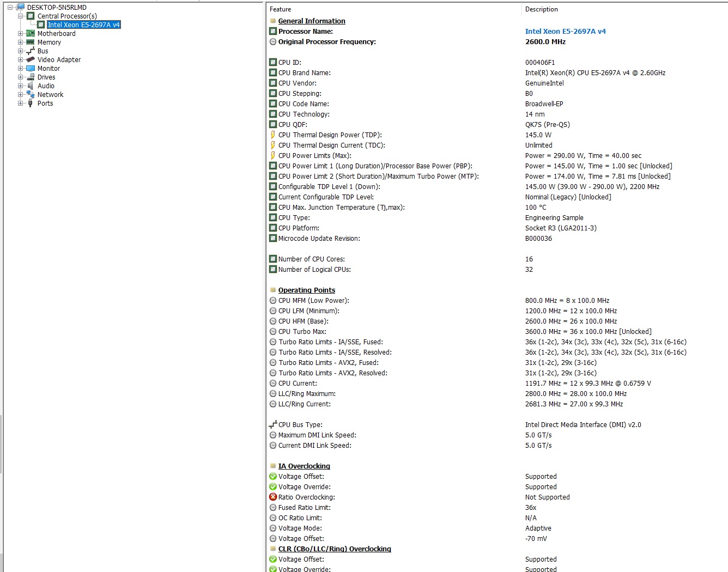728x572 pixels.
Task: Expand the Video Adapter tree node
Action: click(x=20, y=60)
